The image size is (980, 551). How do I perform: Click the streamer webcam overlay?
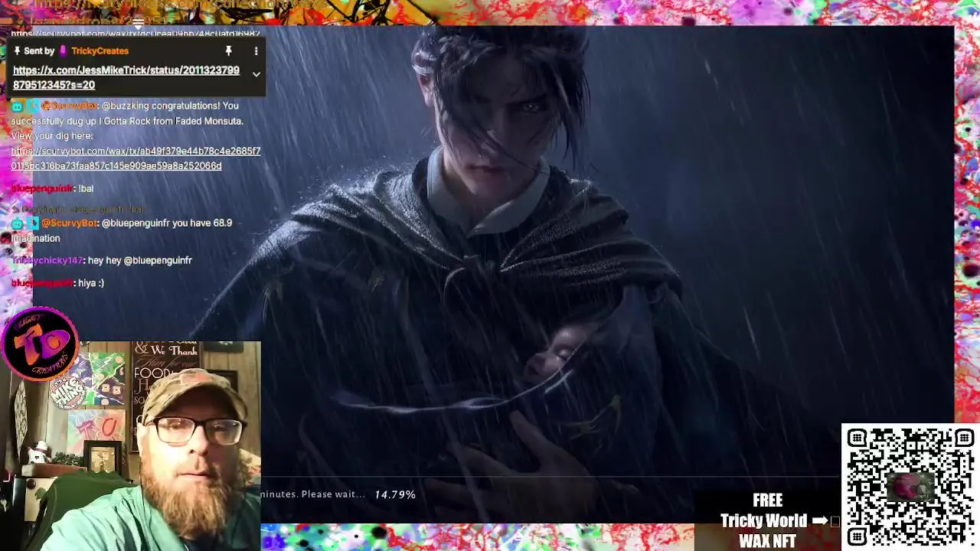click(130, 446)
